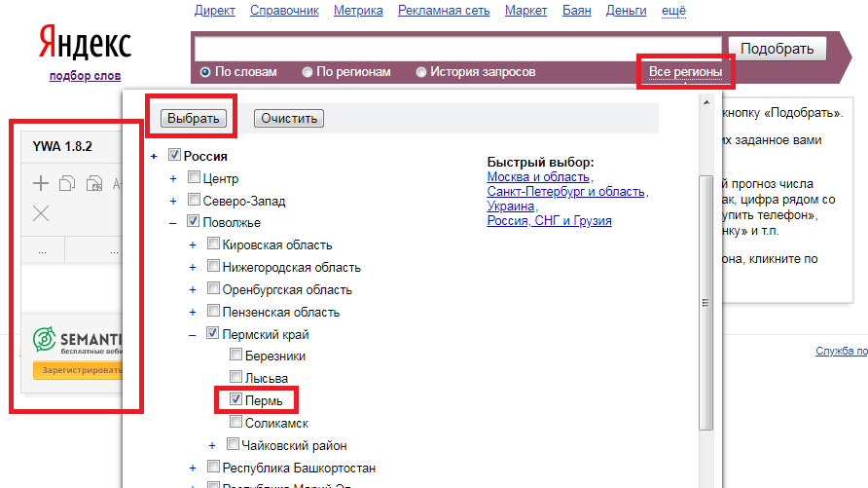Check the Оренбургская область checkbox
The height and width of the screenshot is (488, 868).
point(213,288)
